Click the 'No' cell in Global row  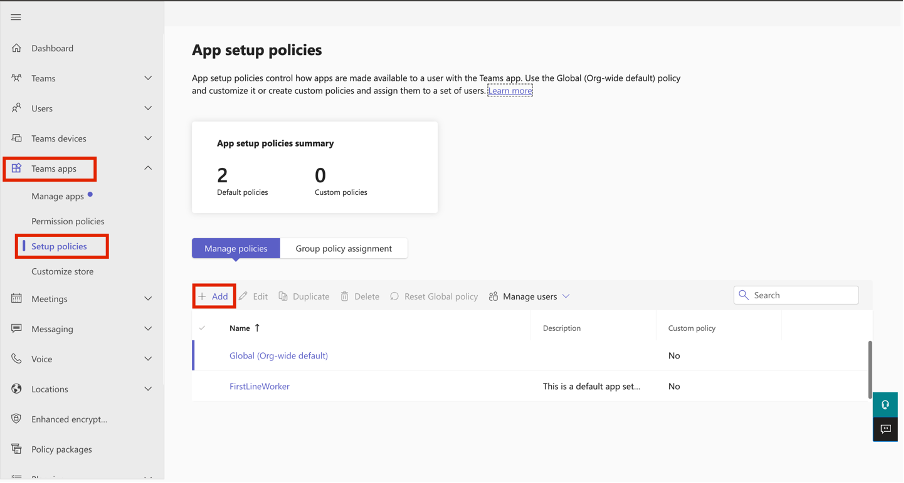click(674, 356)
